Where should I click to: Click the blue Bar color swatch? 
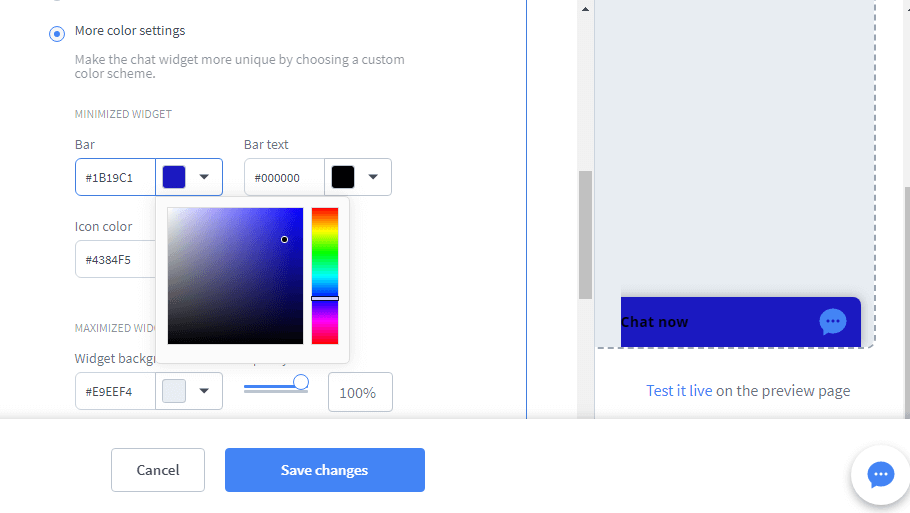pyautogui.click(x=174, y=176)
